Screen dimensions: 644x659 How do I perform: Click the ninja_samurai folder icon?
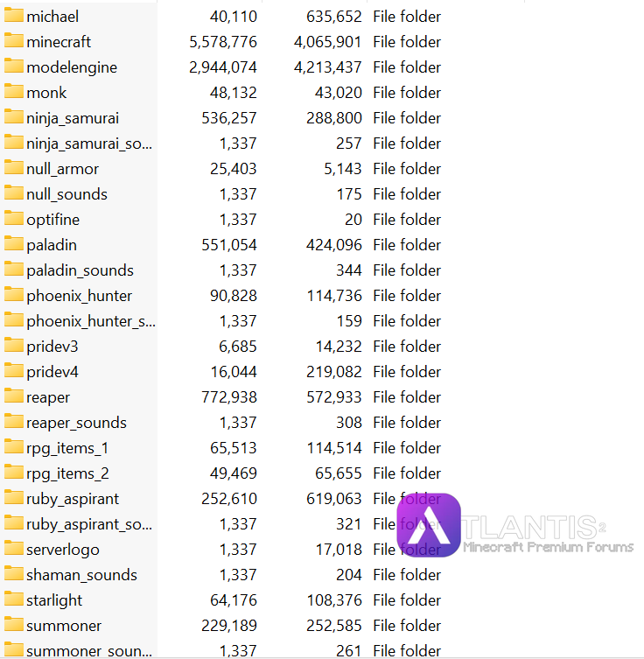14,117
